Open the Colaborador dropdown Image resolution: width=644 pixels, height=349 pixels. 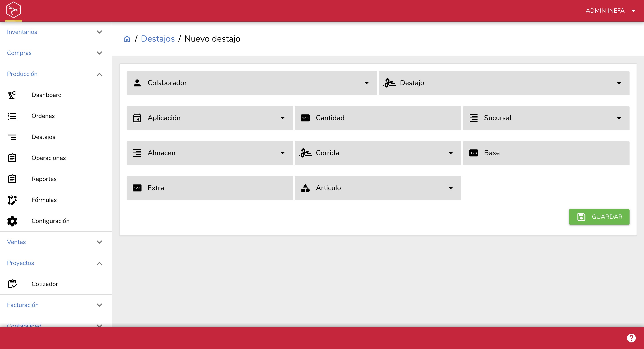tap(252, 83)
